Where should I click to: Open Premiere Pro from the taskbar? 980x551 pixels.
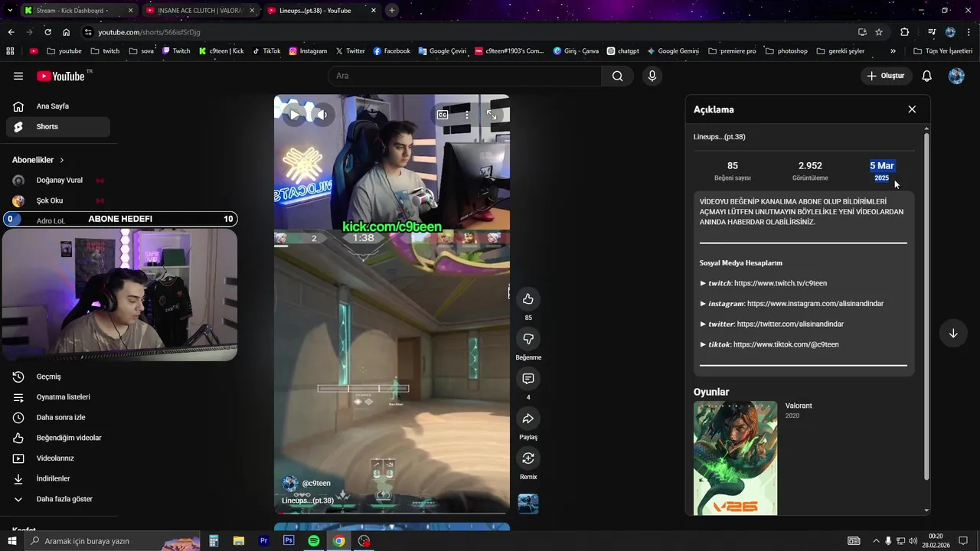(263, 541)
